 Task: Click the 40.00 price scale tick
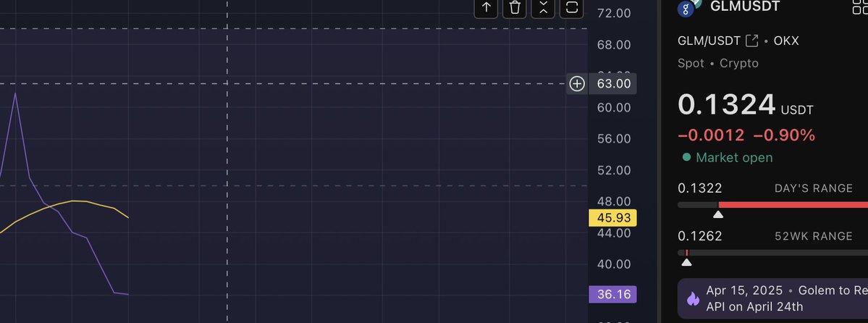click(x=614, y=264)
